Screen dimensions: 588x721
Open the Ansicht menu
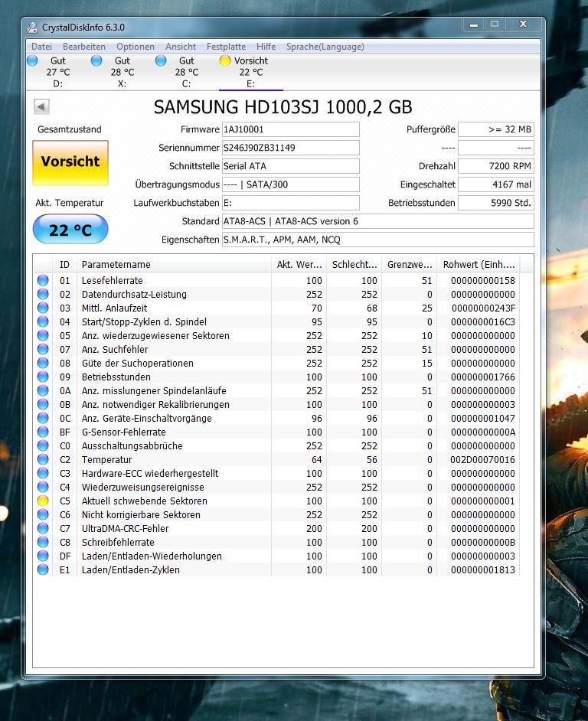[x=181, y=47]
